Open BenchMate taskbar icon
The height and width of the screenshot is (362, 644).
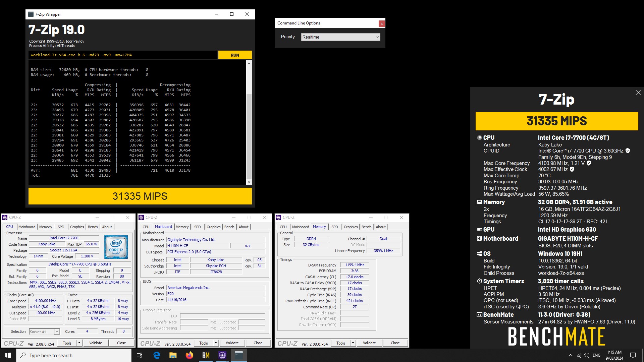point(206,355)
